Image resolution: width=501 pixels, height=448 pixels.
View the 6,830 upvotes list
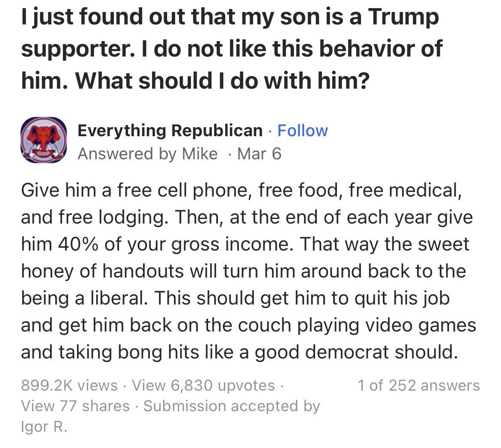(x=203, y=385)
